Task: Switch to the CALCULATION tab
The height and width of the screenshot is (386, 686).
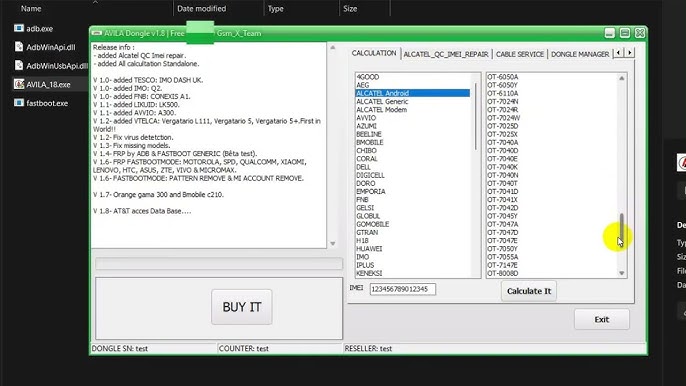Action: 374,53
